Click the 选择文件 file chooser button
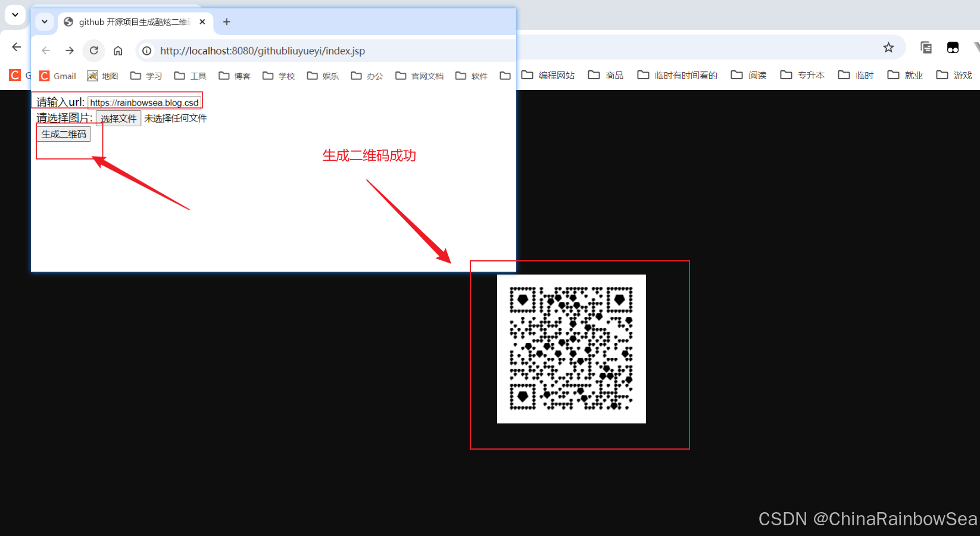980x536 pixels. click(x=118, y=119)
